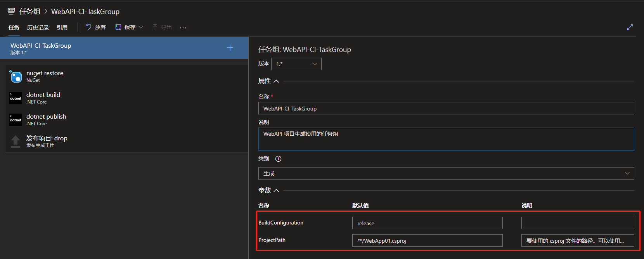The image size is (644, 259).
Task: Click the 放弃 discard button
Action: (96, 27)
